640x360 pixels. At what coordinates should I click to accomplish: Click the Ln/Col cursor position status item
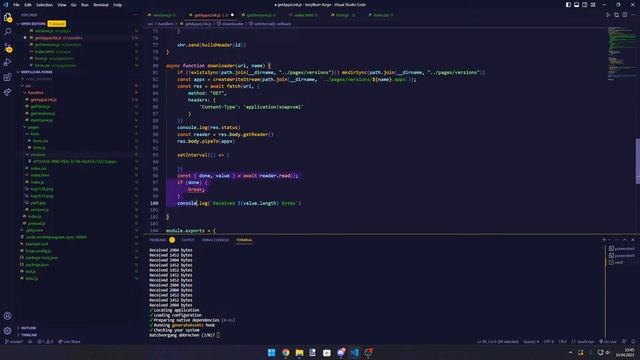coord(498,342)
